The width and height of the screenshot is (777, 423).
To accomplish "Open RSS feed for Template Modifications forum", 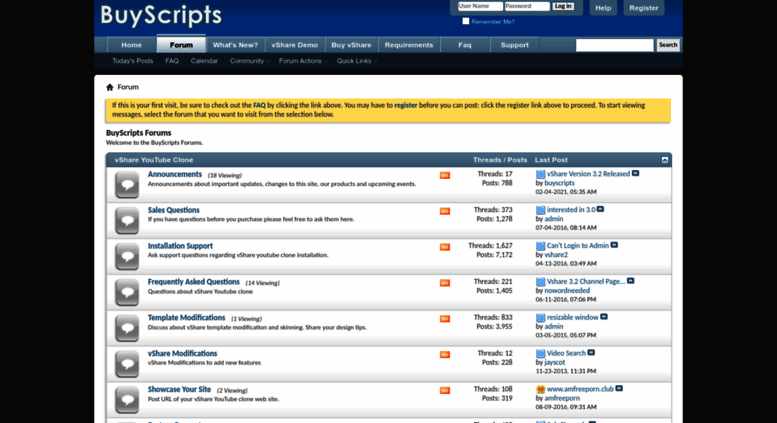I will tap(444, 318).
